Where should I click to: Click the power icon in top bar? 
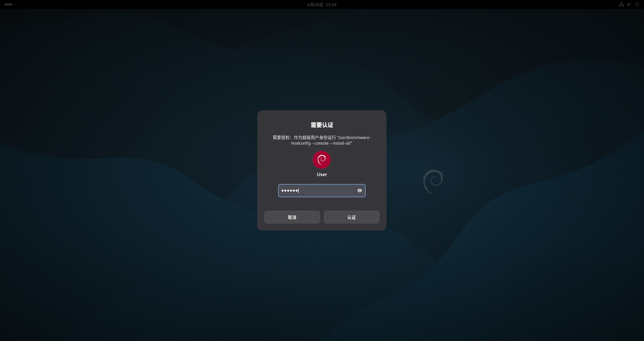tap(637, 5)
